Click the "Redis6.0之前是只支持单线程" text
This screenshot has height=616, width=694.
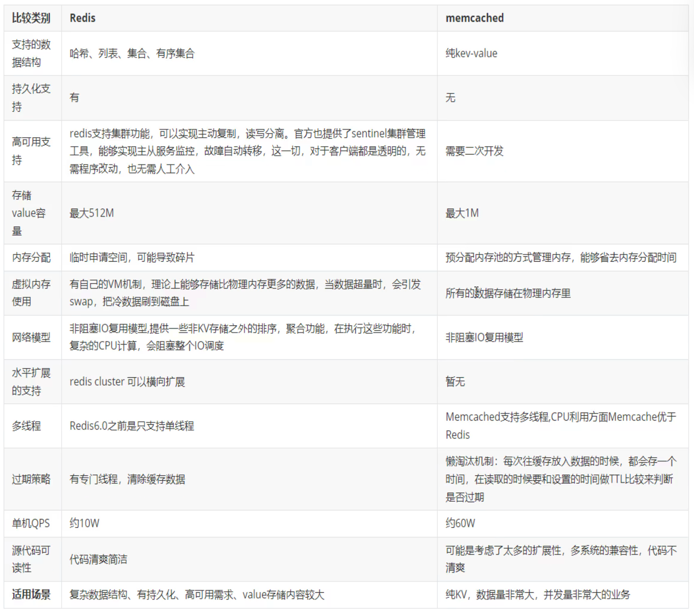(132, 426)
